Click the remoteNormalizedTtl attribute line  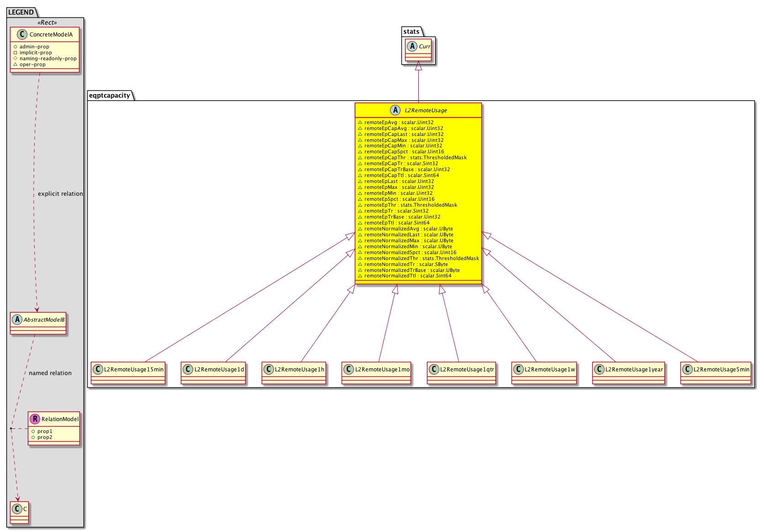point(407,276)
